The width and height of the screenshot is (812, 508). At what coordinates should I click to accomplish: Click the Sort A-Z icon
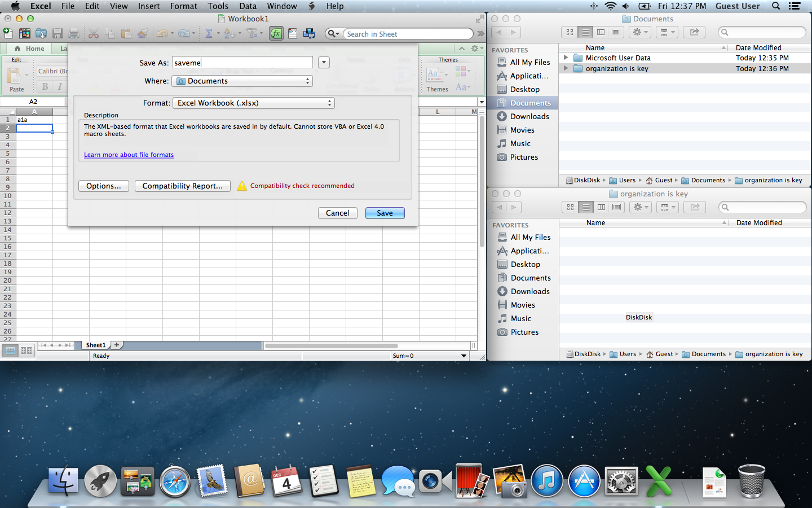230,34
